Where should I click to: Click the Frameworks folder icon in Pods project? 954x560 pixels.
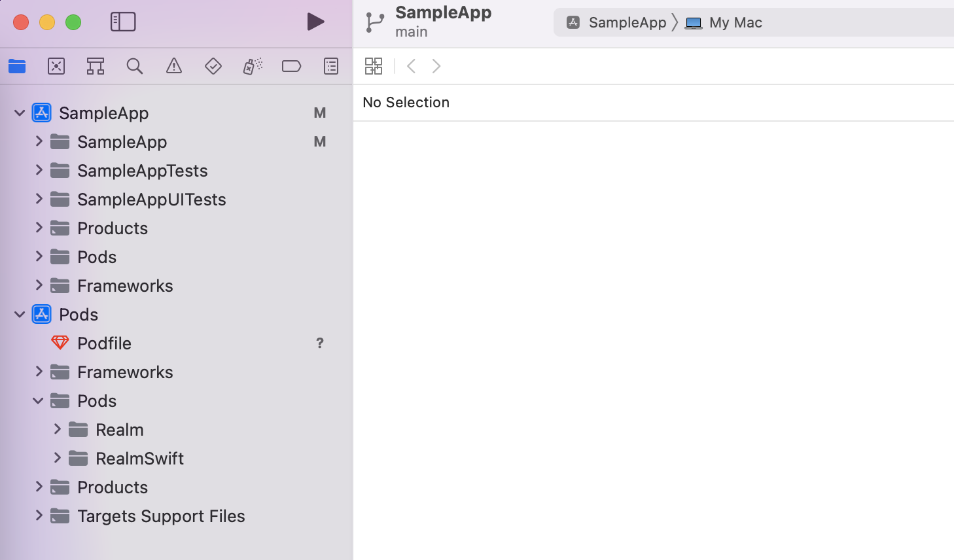(60, 372)
